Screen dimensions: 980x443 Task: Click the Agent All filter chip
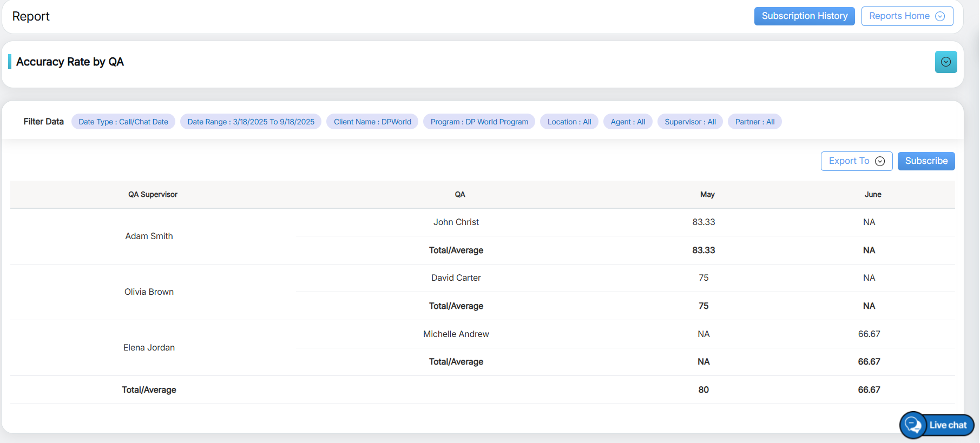click(x=628, y=122)
